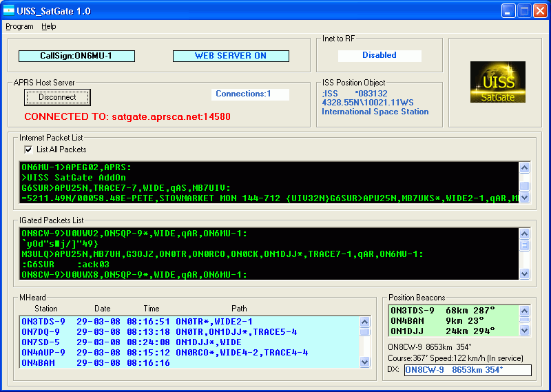The image size is (551, 392).
Task: Select ON3TDS-9 row in MHeard list
Action: (x=43, y=322)
